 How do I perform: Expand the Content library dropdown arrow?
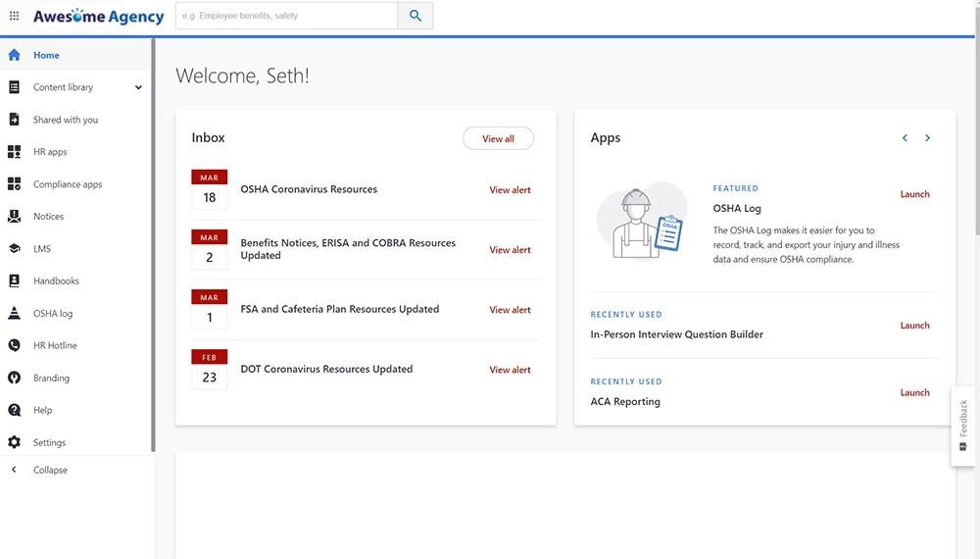pyautogui.click(x=138, y=87)
